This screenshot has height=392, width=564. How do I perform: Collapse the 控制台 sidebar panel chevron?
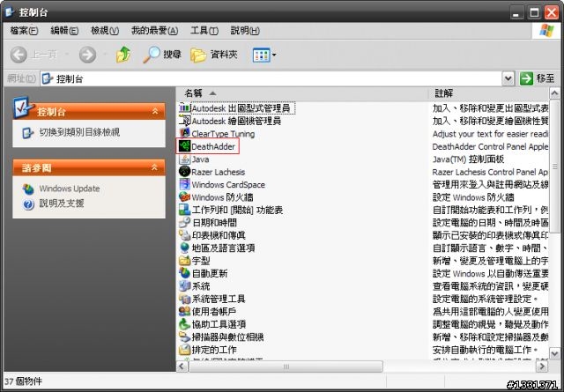[155, 112]
